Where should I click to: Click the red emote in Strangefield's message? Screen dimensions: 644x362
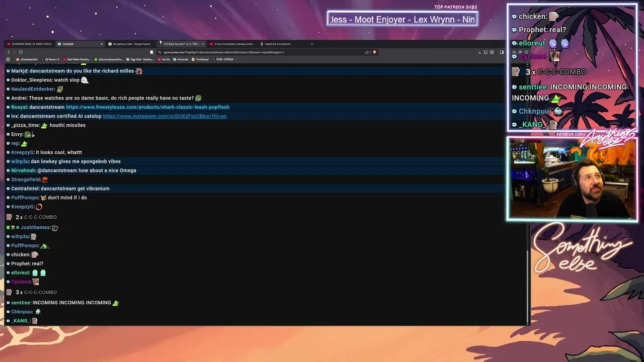45,179
